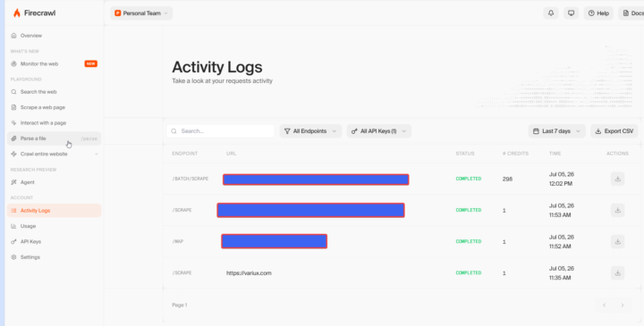Open the Last 7 days range dropdown
The height and width of the screenshot is (326, 644).
[557, 131]
